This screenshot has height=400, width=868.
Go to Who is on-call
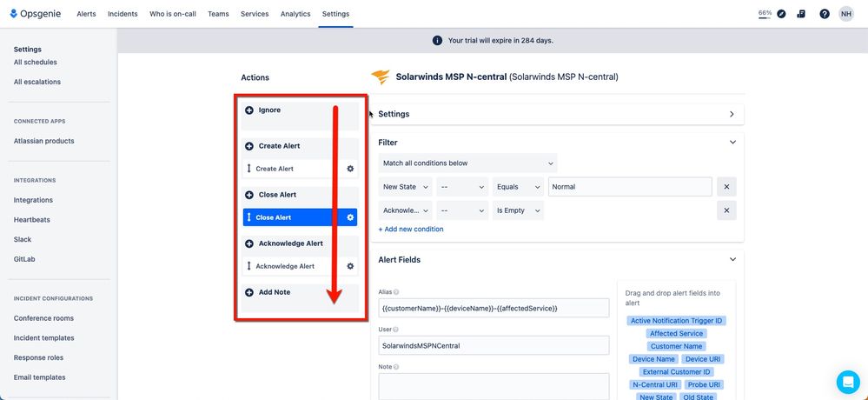coord(173,14)
